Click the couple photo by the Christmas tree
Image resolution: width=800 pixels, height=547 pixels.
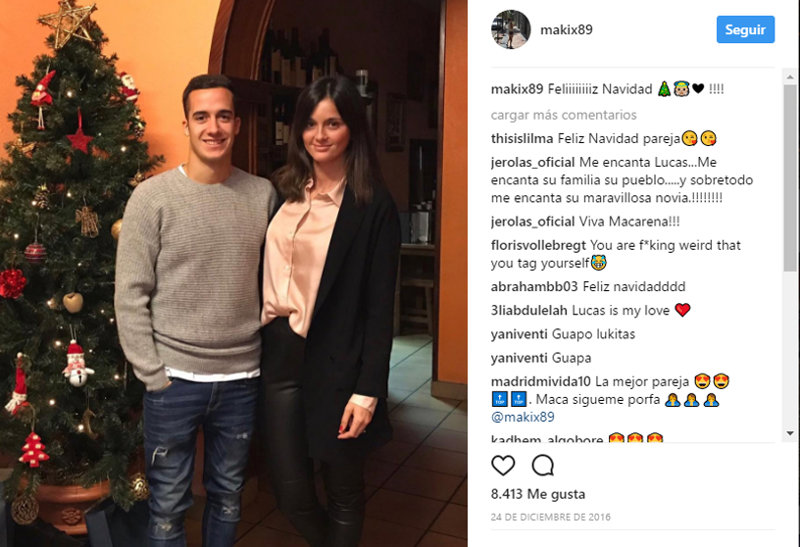(x=234, y=274)
